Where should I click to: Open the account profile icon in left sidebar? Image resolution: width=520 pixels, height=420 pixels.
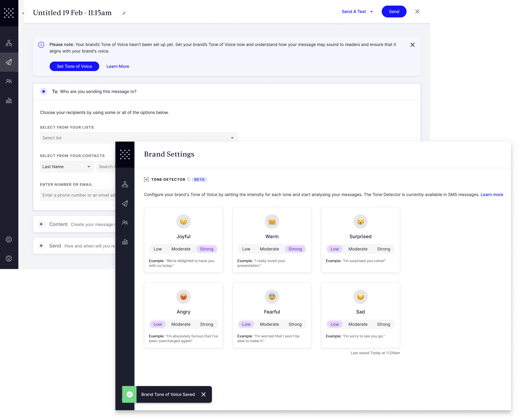click(9, 259)
